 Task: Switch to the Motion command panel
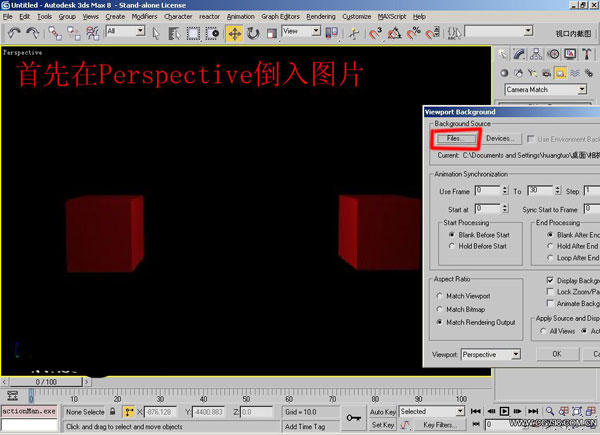(x=553, y=54)
